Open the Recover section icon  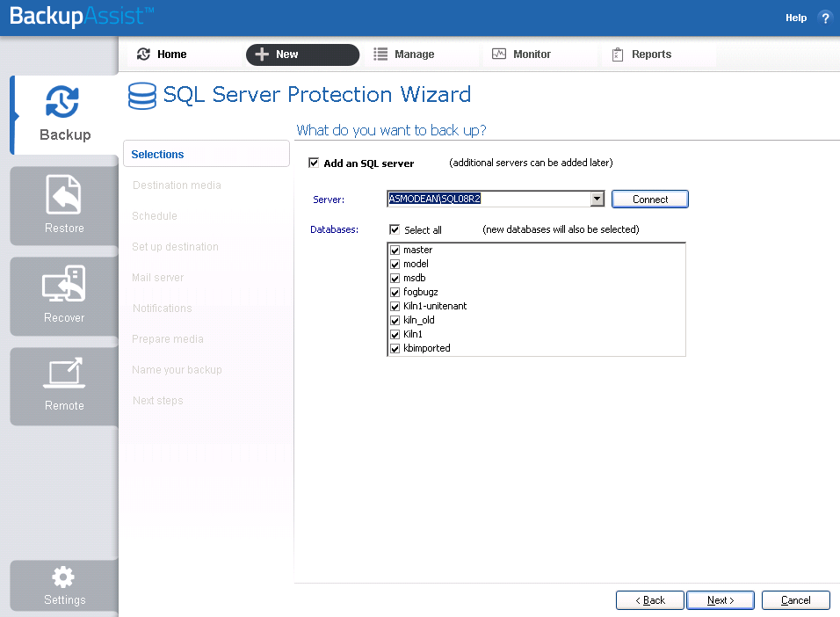point(64,284)
